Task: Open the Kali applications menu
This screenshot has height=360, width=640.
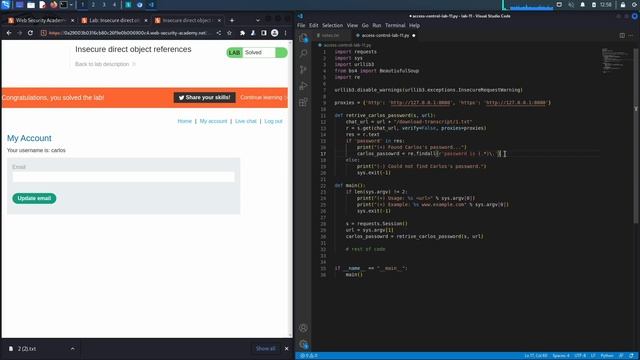Action: pyautogui.click(x=6, y=4)
